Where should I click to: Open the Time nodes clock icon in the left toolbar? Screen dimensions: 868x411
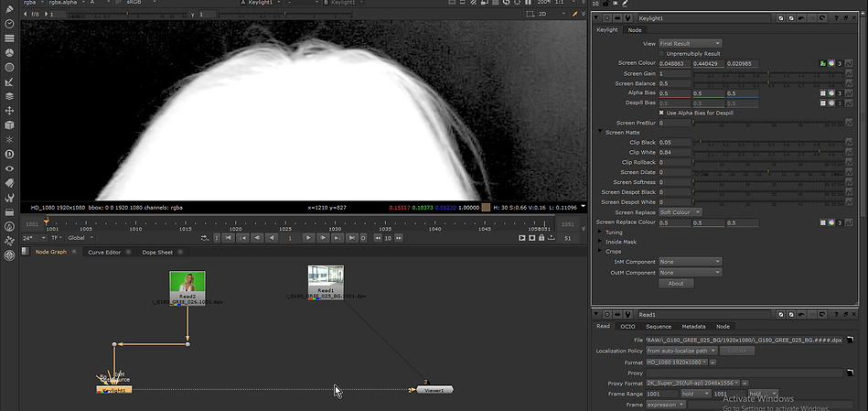coord(9,24)
